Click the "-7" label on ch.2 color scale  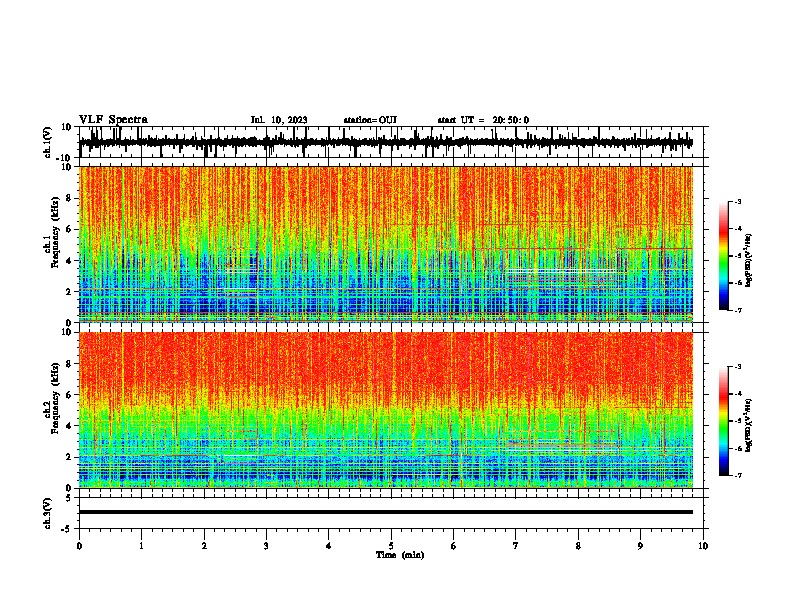point(738,475)
